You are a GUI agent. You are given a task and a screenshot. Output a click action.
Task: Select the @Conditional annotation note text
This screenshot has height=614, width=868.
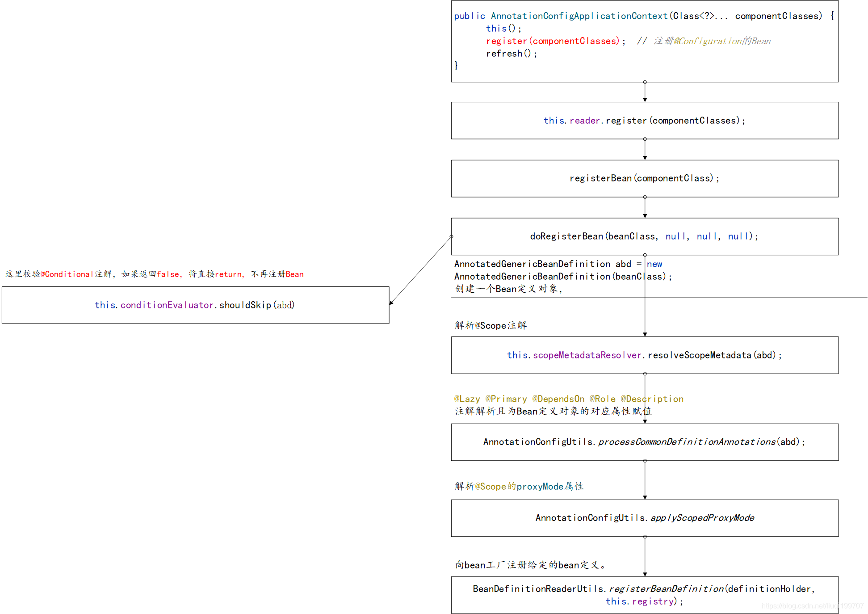point(155,274)
